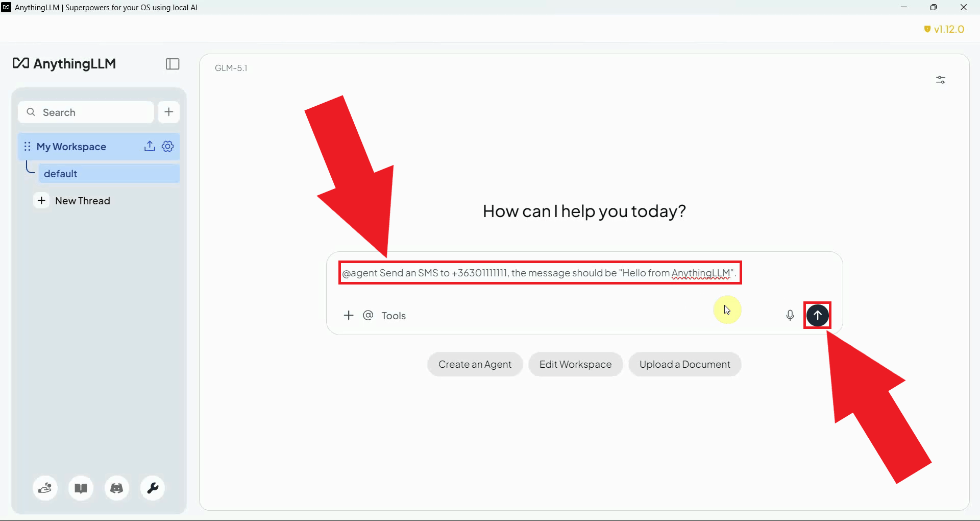Screen dimensions: 980x521
Task: Click the app icon in the title bar
Action: (6, 7)
